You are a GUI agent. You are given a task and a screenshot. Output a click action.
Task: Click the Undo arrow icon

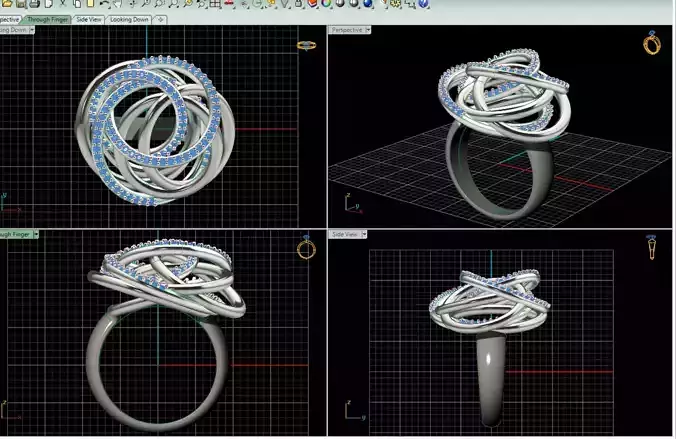[x=104, y=4]
